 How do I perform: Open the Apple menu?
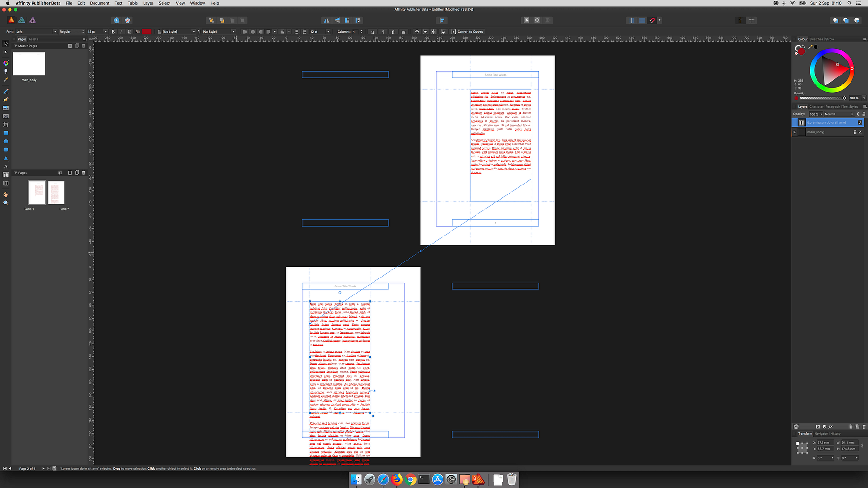(8, 3)
